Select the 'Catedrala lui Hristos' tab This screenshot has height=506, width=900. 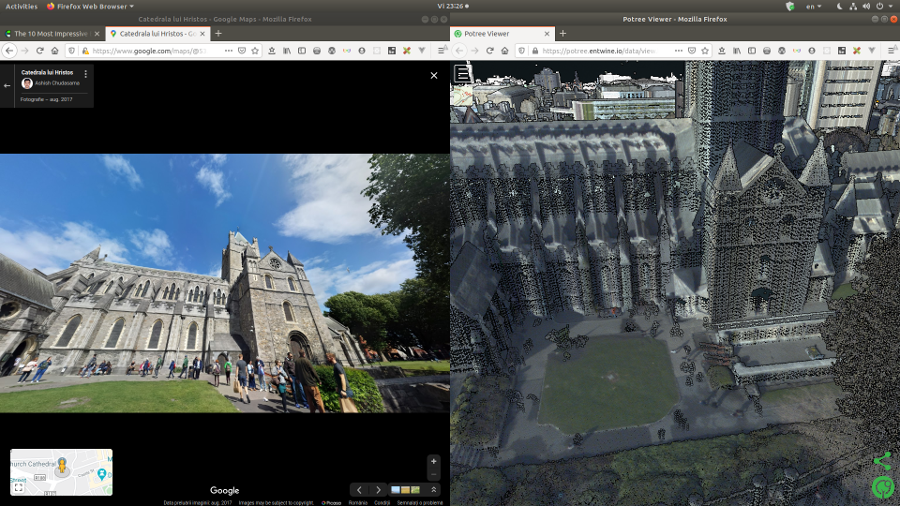(157, 34)
